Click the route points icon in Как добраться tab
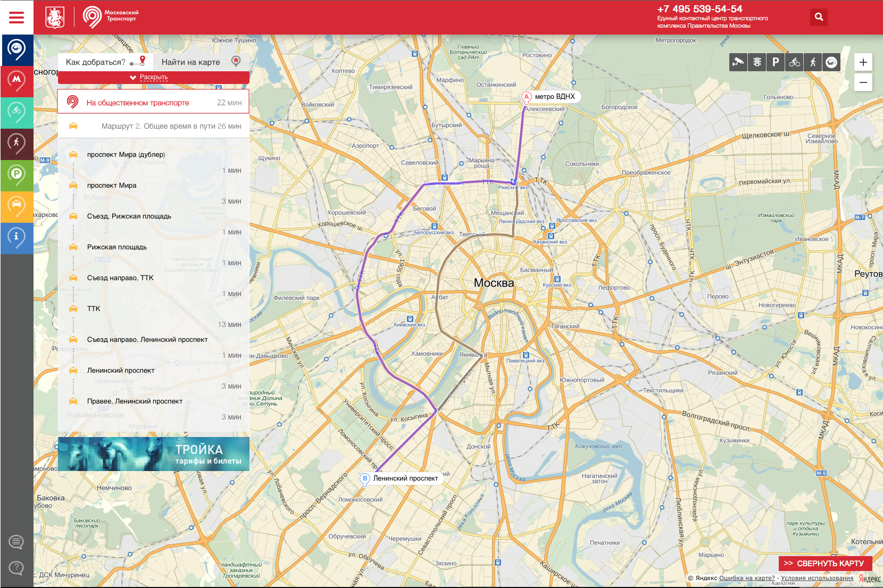 [x=138, y=61]
